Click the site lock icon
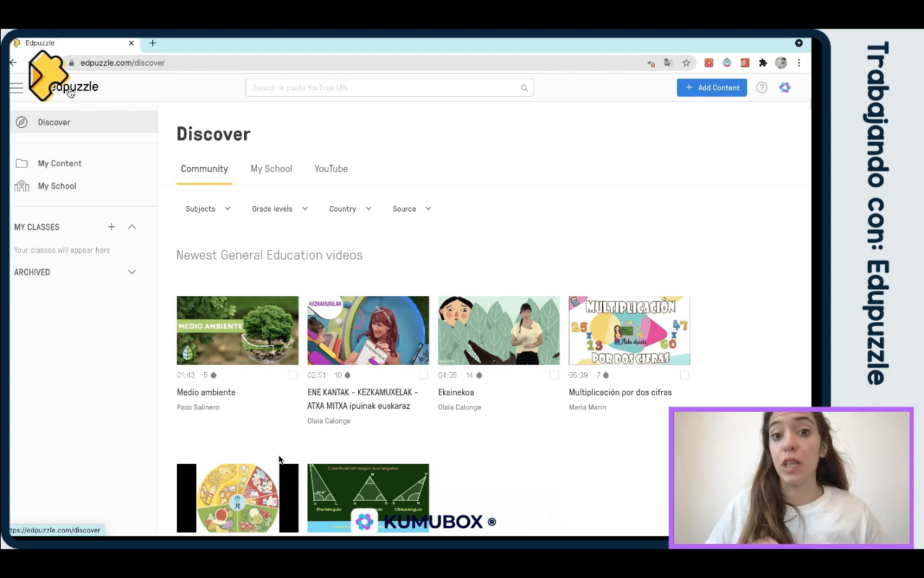 [72, 63]
